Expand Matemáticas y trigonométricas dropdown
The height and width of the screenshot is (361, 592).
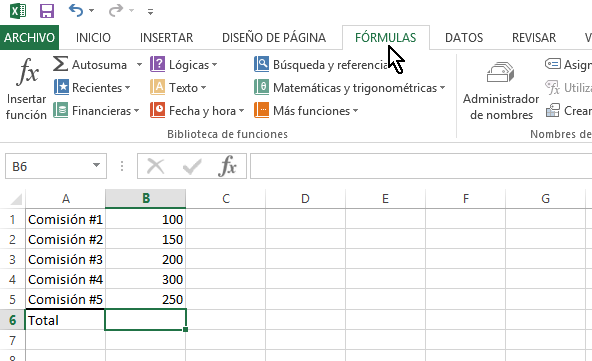coord(442,88)
